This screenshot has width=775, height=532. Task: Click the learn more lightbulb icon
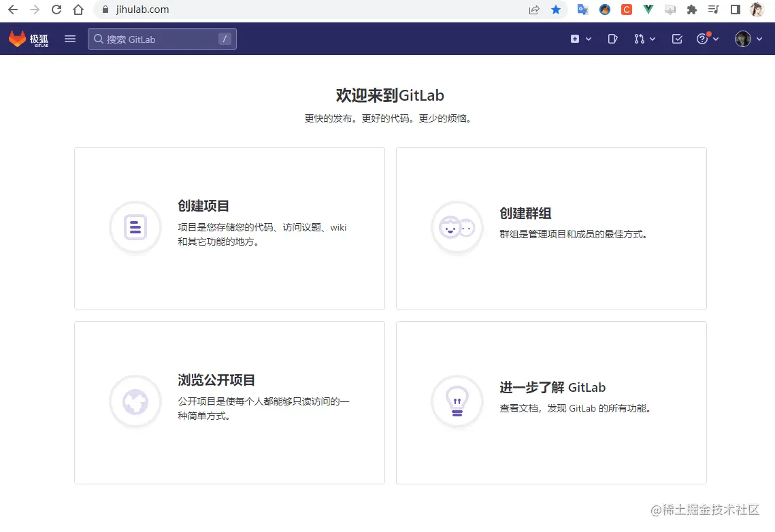click(x=457, y=401)
